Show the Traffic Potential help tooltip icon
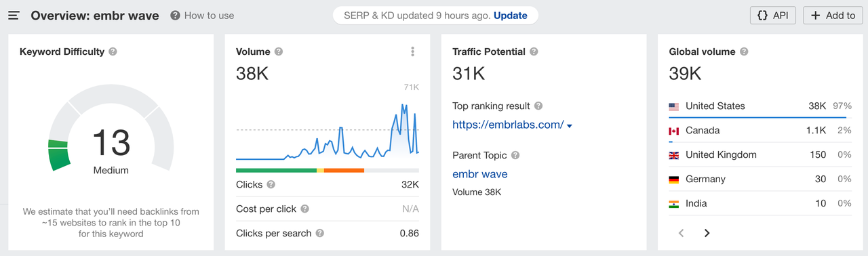868x256 pixels. pyautogui.click(x=534, y=51)
